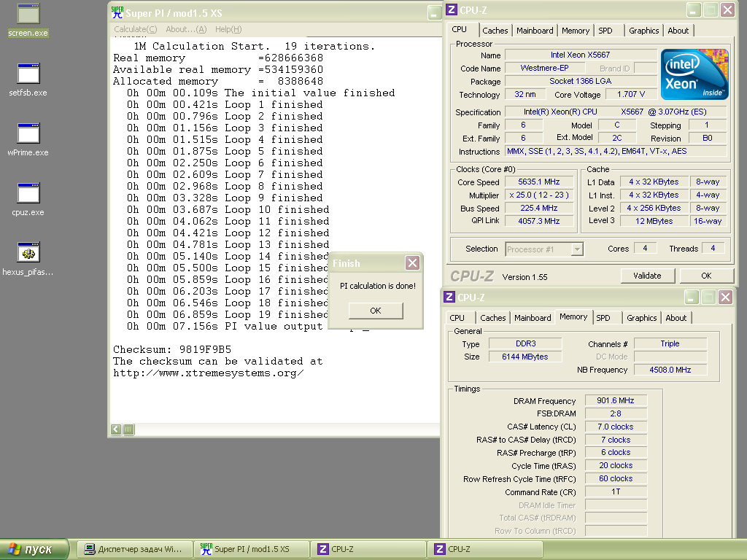Click the Cycle Time tRAS value 20 clocks
This screenshot has height=560, width=747.
click(616, 465)
